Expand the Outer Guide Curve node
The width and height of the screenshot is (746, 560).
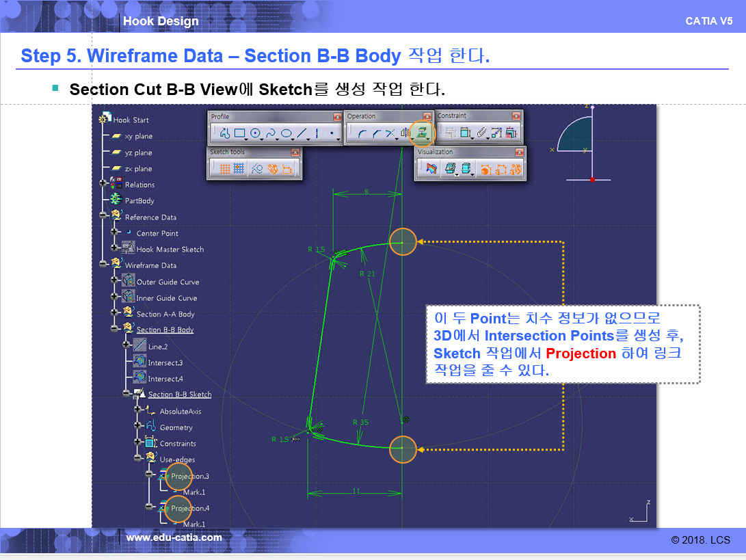(114, 281)
